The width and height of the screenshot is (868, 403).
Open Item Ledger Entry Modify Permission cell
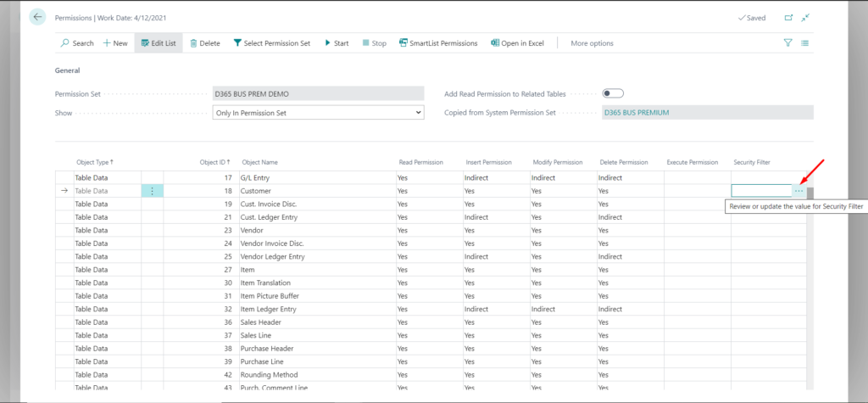(563, 310)
